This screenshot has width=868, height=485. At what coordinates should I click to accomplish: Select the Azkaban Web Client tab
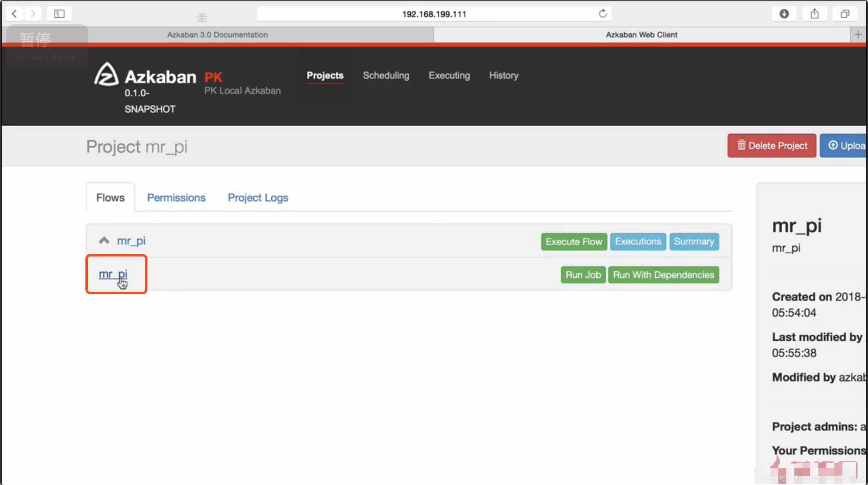(642, 34)
